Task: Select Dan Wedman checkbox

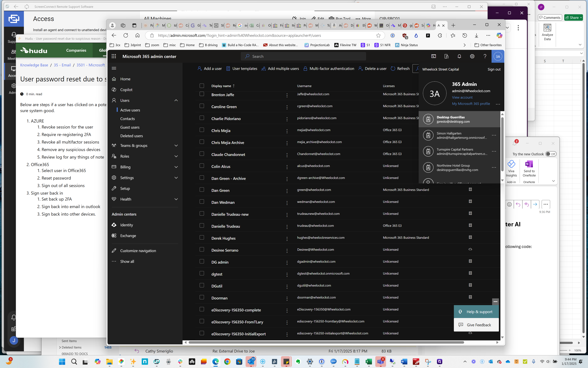Action: [202, 201]
